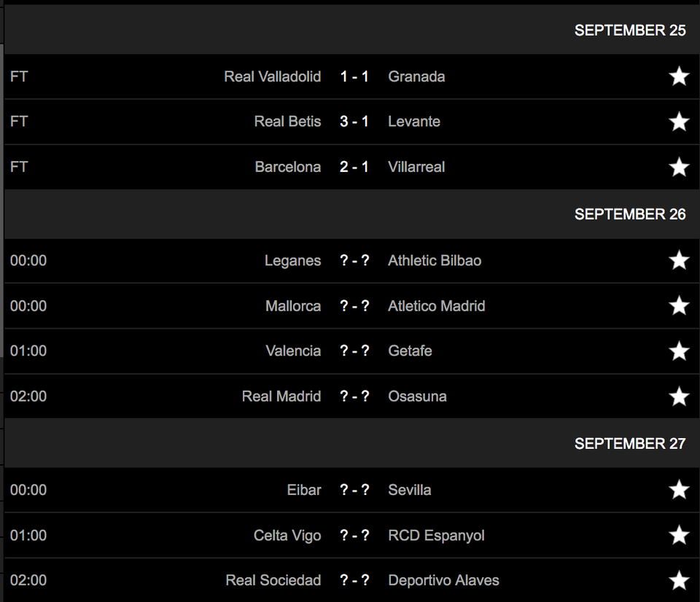
Task: Favorite the Eibar vs Sevilla match star
Action: click(679, 490)
